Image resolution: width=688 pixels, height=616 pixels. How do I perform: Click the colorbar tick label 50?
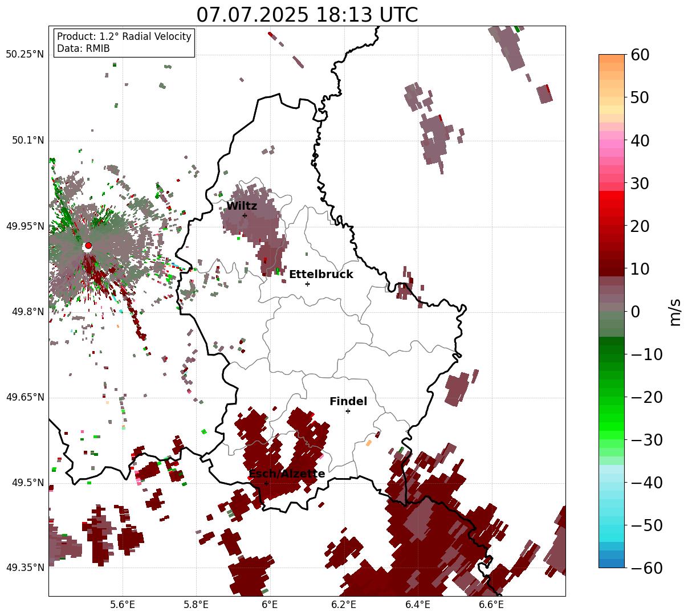[640, 97]
